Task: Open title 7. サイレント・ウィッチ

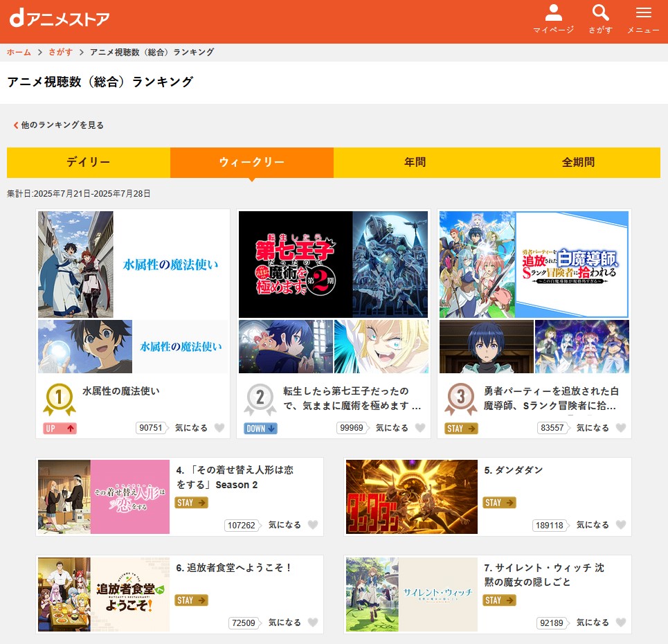Action: (x=544, y=575)
